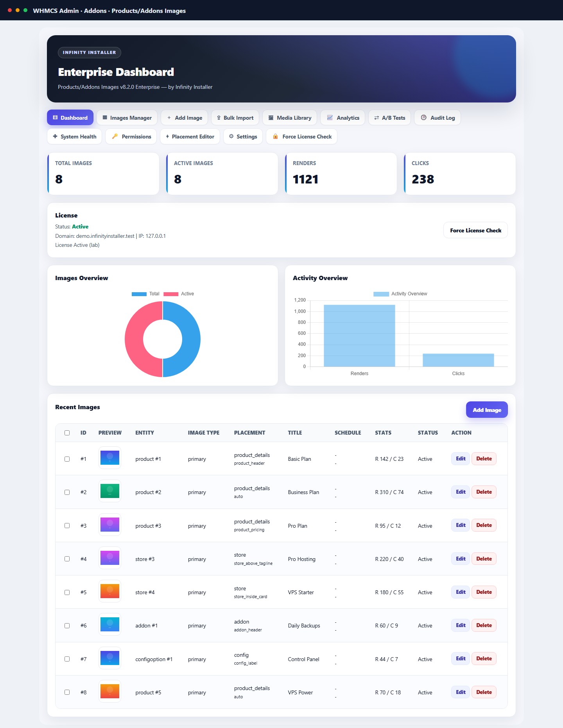Click the Bulk Import upload icon
The image size is (563, 728).
click(x=219, y=117)
